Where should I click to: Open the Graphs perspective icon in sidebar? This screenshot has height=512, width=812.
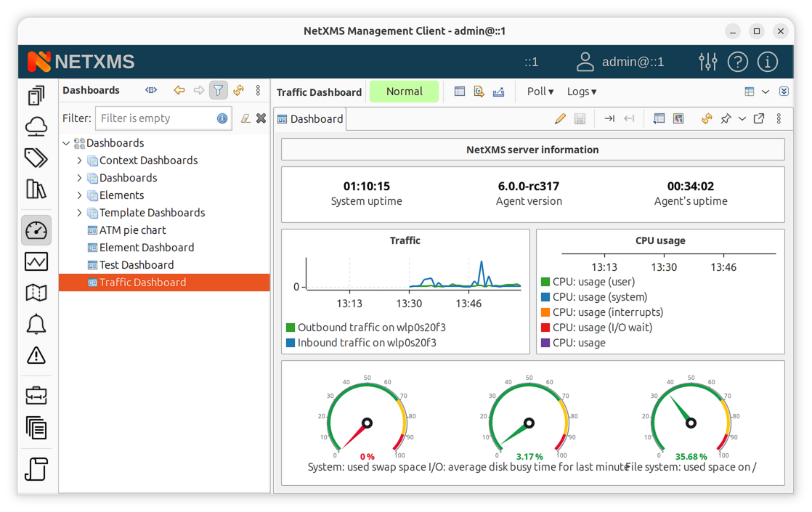[x=36, y=261]
